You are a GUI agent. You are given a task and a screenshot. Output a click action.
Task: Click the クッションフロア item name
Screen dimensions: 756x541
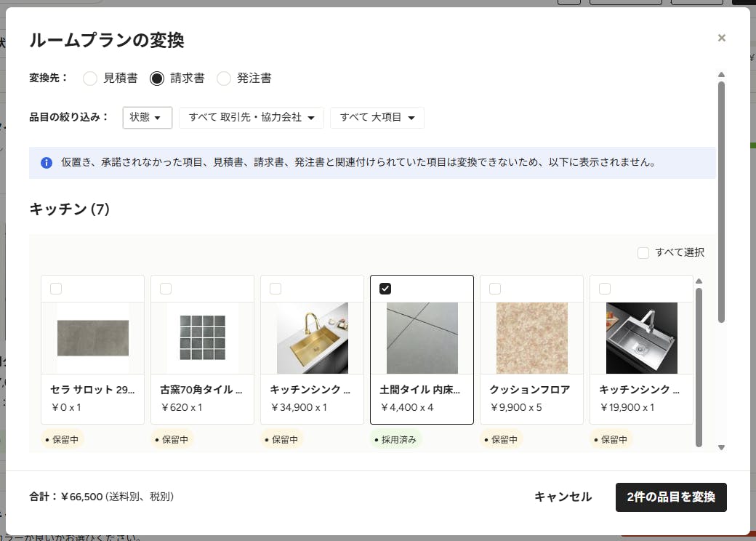[x=530, y=390]
